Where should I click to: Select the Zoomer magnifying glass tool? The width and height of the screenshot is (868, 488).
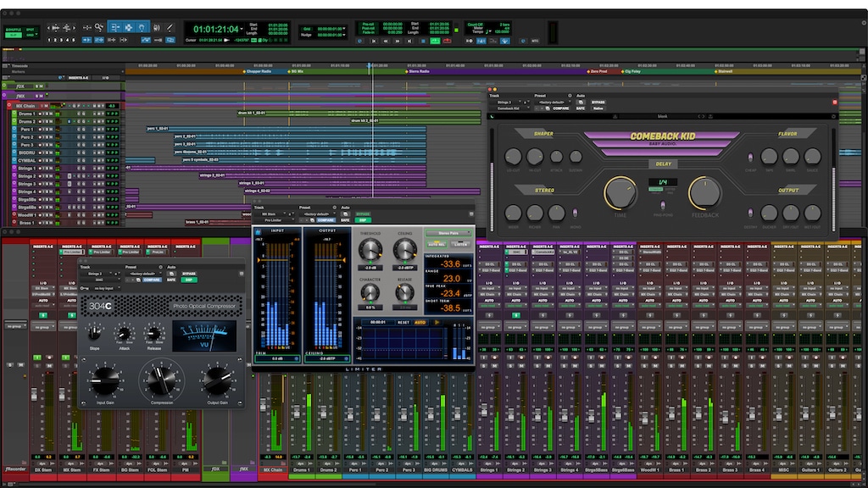click(x=100, y=28)
